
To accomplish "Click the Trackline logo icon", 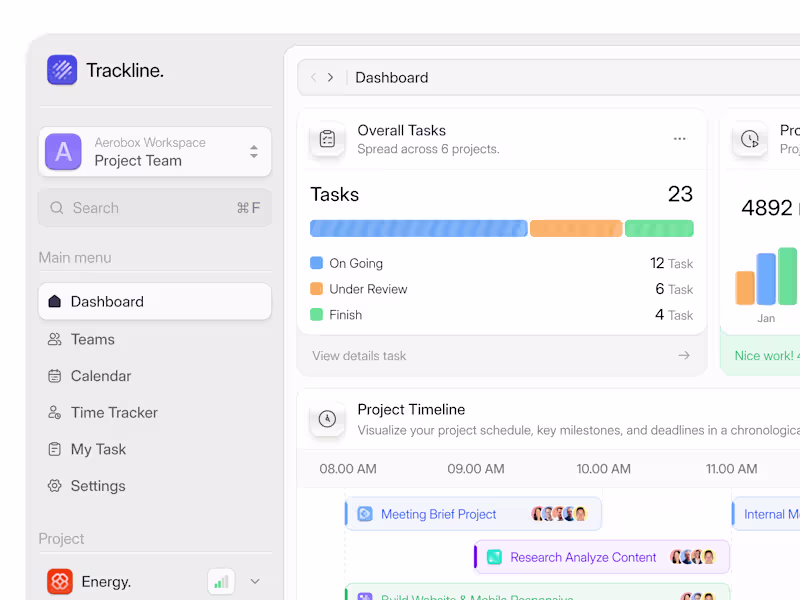I will (62, 70).
